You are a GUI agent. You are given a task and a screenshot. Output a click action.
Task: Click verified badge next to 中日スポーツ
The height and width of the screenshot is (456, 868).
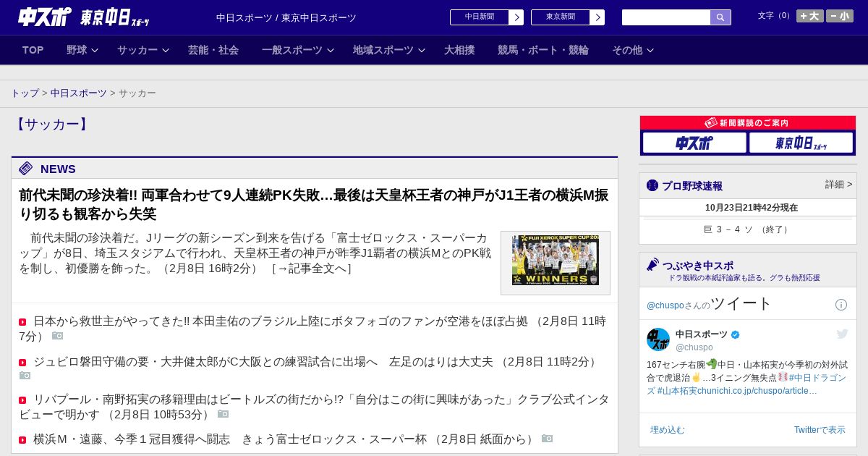pyautogui.click(x=736, y=334)
